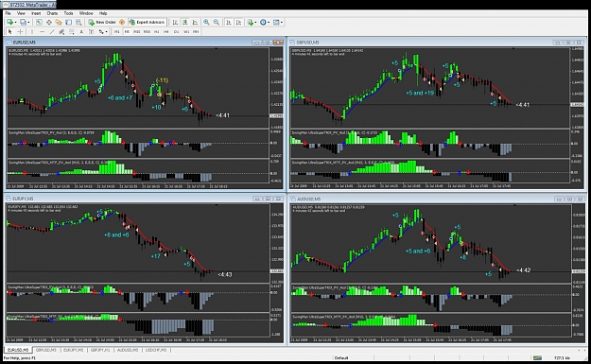Image resolution: width=591 pixels, height=364 pixels.
Task: Switch to the USDCHF,M5 chart tab
Action: [156, 350]
